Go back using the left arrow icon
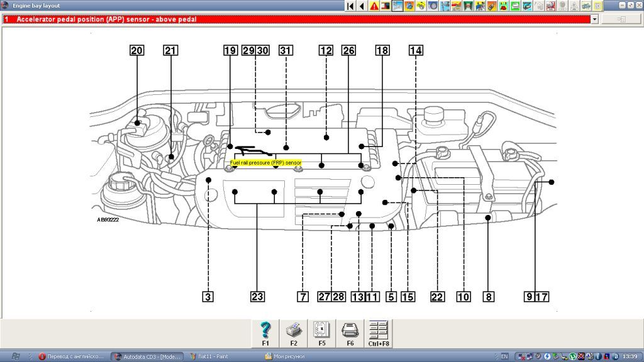This screenshot has width=644, height=362. [362, 6]
